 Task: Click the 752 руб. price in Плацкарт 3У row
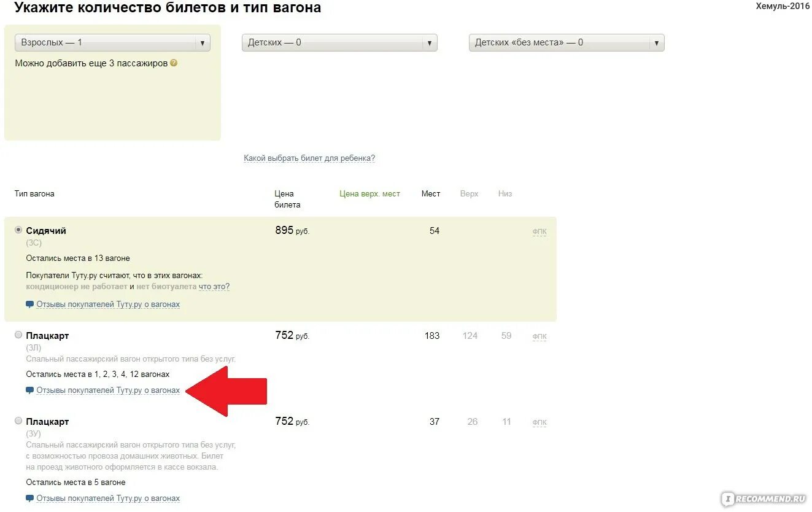pos(292,422)
